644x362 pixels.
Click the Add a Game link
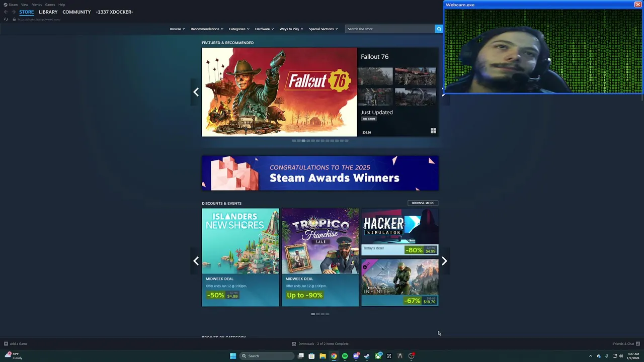tap(19, 344)
